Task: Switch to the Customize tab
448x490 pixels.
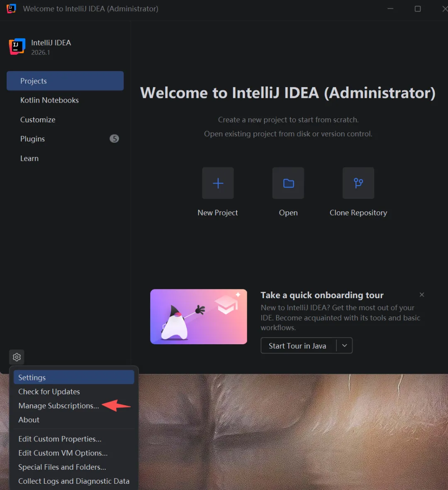Action: click(65, 120)
